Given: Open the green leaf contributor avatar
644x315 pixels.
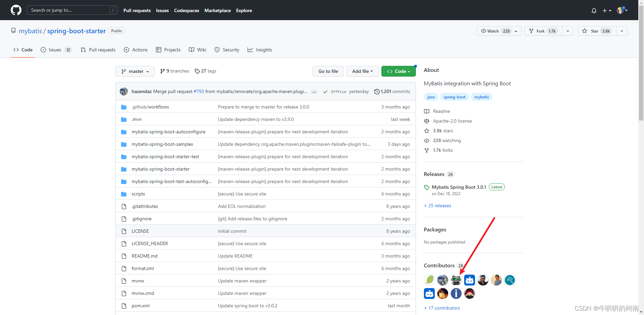Looking at the screenshot, I should 429,280.
